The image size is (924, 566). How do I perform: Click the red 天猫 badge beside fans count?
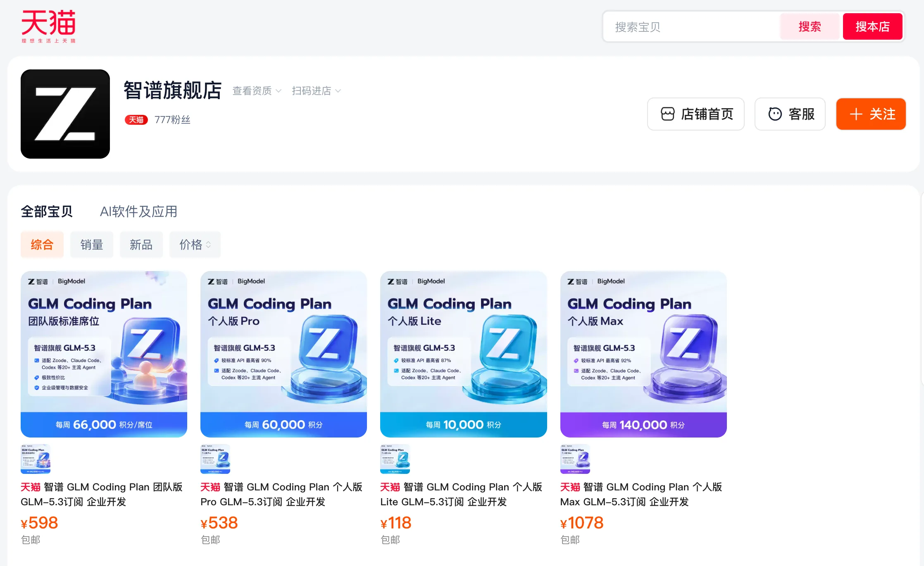click(136, 120)
